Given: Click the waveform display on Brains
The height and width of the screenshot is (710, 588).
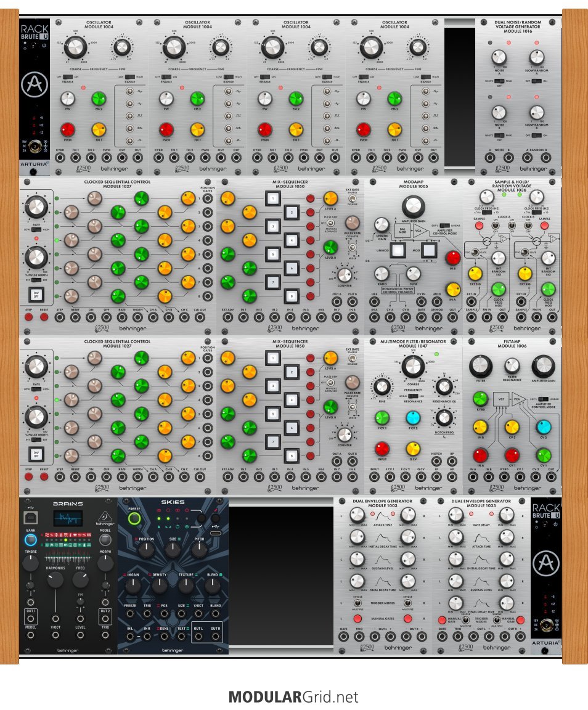Looking at the screenshot, I should (68, 518).
